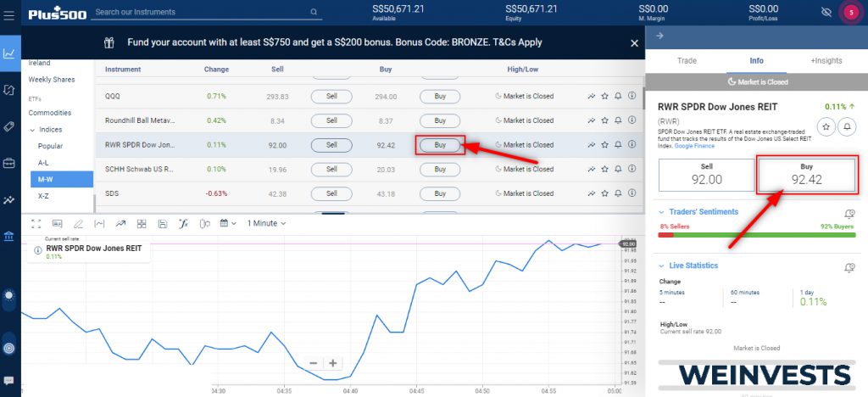Click Sell button for SCHH Schwab
The image size is (868, 397).
[331, 170]
